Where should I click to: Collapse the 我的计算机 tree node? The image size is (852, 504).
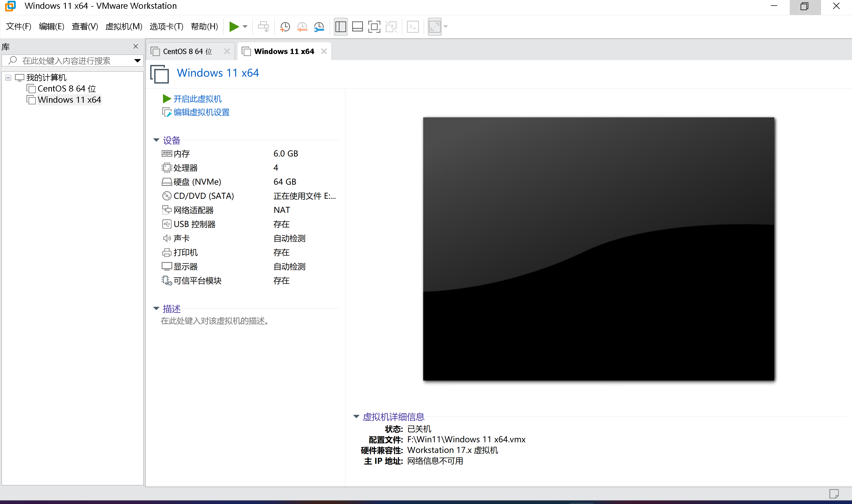pos(8,78)
